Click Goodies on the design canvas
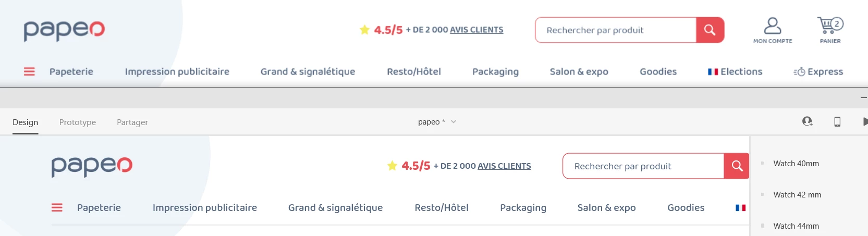The width and height of the screenshot is (868, 236). pyautogui.click(x=686, y=208)
